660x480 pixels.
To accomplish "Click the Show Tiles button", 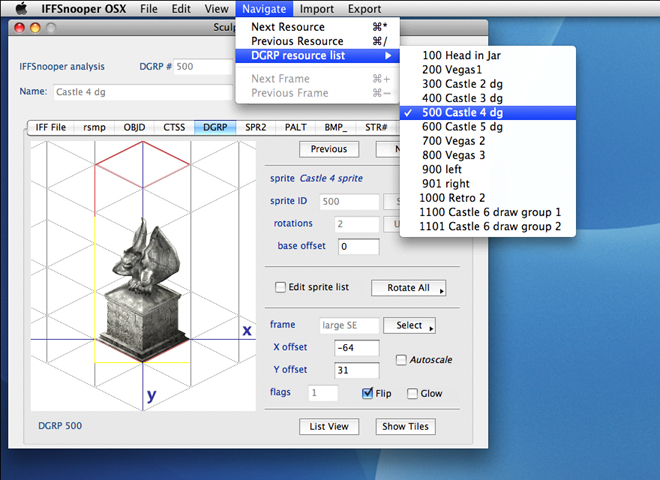I will point(405,427).
